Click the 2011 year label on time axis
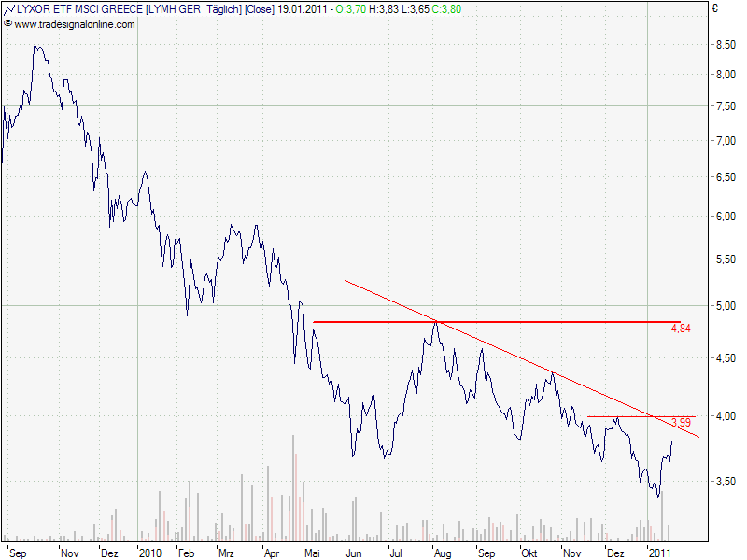Viewport: 747px width, 560px height. point(660,553)
